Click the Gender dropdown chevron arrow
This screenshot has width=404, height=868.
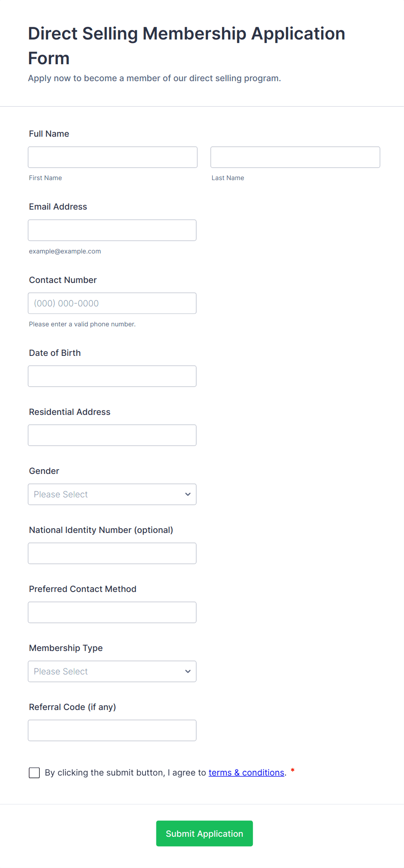click(188, 494)
